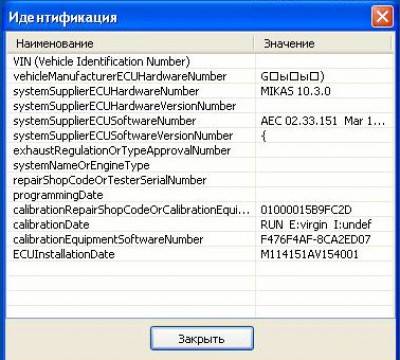Select the exhaustRegulationOrTypeApprovalNumber row

pos(200,150)
